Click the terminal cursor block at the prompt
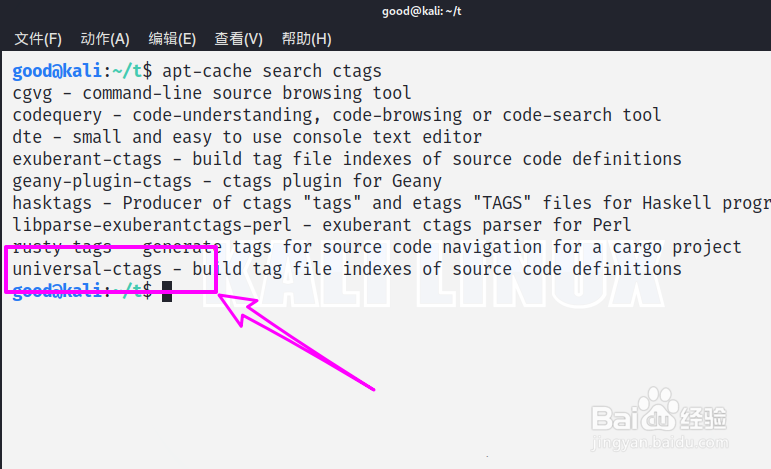Image resolution: width=771 pixels, height=469 pixels. pos(167,291)
